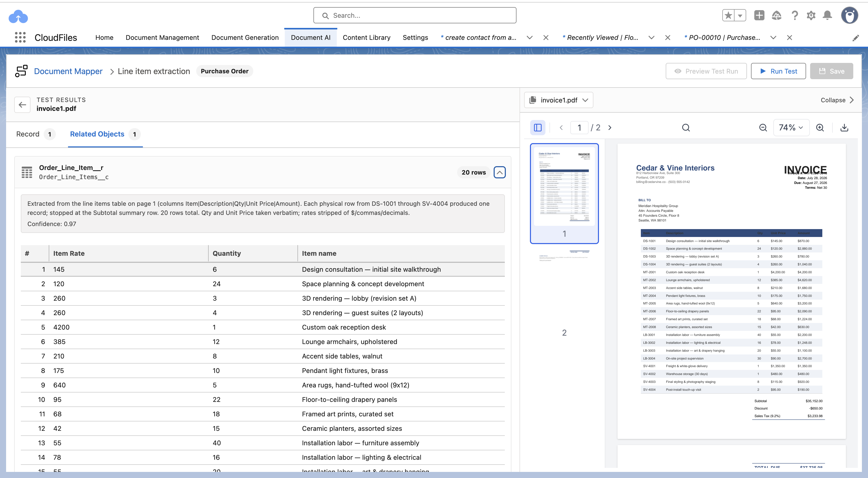The height and width of the screenshot is (478, 868).
Task: Zoom in on the PDF
Action: click(x=820, y=128)
